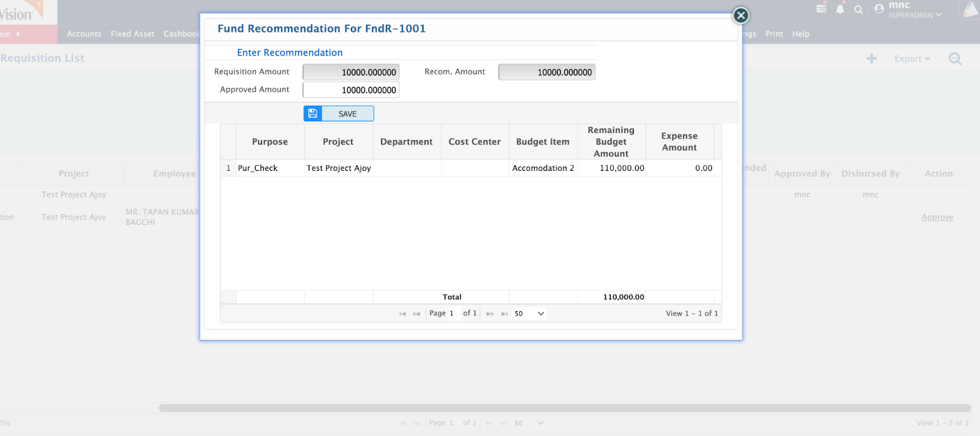Click the Approved Amount input field

[351, 90]
